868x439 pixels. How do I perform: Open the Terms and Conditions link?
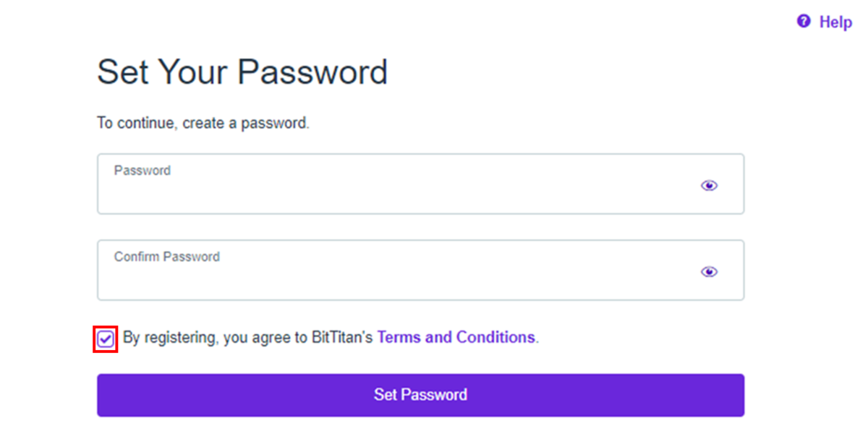click(x=456, y=338)
